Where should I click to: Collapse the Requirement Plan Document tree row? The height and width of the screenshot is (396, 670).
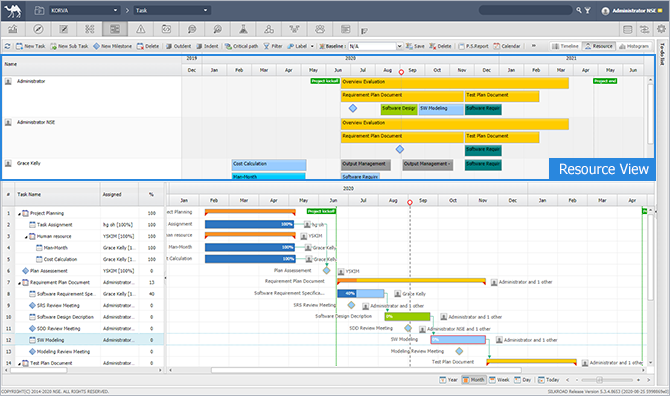[19, 283]
